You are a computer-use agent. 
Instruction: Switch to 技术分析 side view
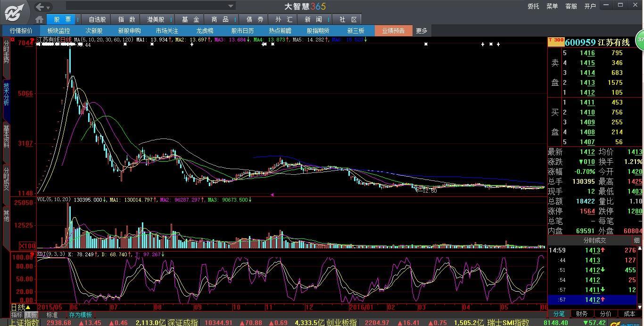[x=6, y=94]
